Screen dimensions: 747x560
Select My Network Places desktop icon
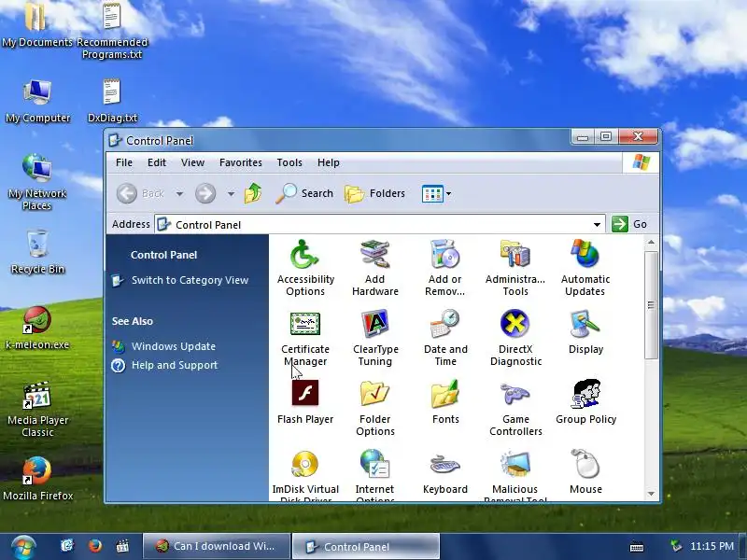point(37,182)
